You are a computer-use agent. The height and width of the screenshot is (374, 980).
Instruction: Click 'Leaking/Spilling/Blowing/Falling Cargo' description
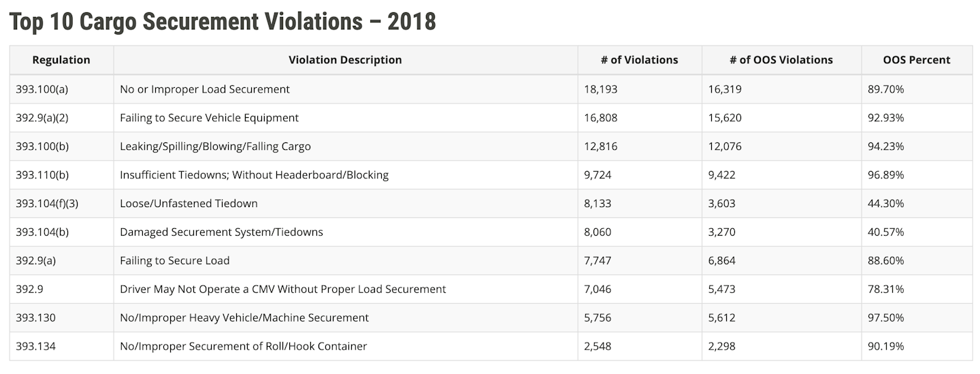[x=215, y=146]
